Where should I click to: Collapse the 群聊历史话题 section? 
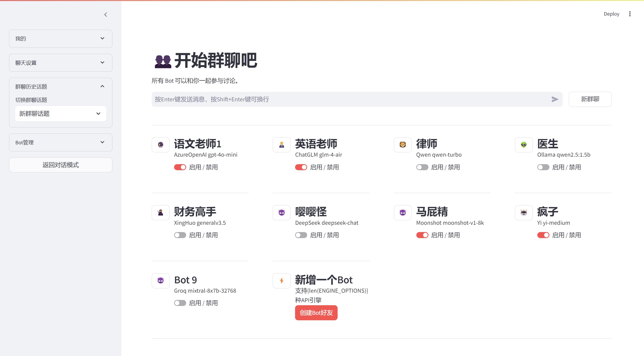[61, 86]
